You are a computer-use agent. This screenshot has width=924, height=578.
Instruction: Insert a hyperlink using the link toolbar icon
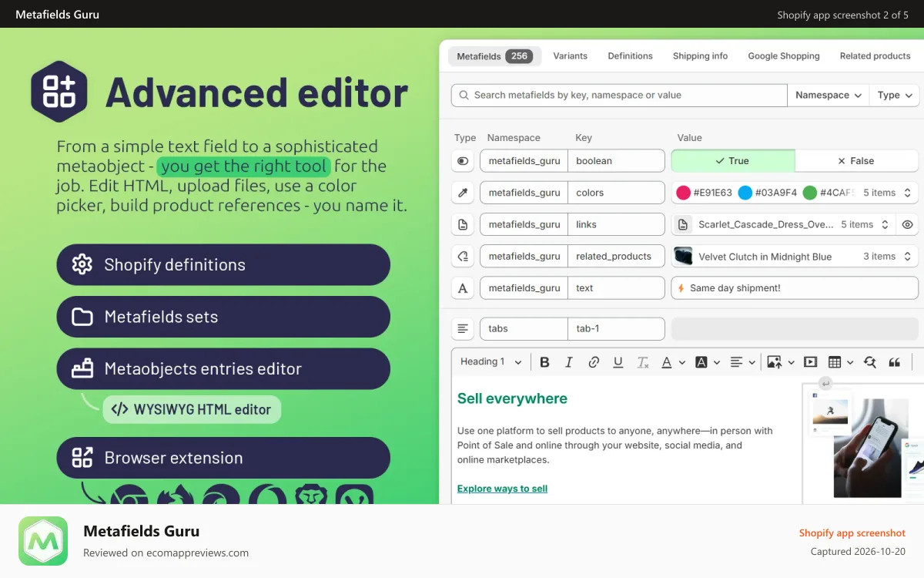coord(594,362)
